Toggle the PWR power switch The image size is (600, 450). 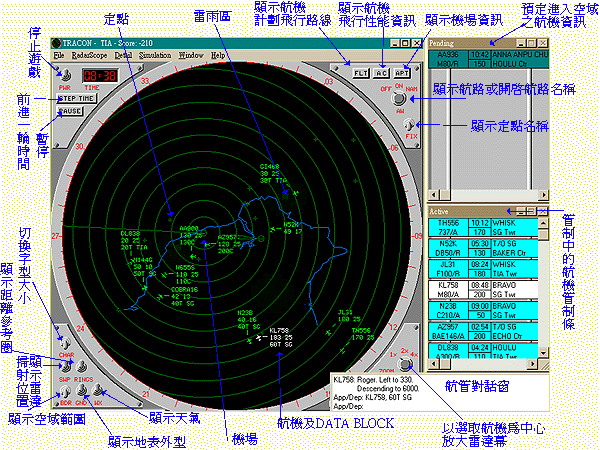pyautogui.click(x=65, y=75)
